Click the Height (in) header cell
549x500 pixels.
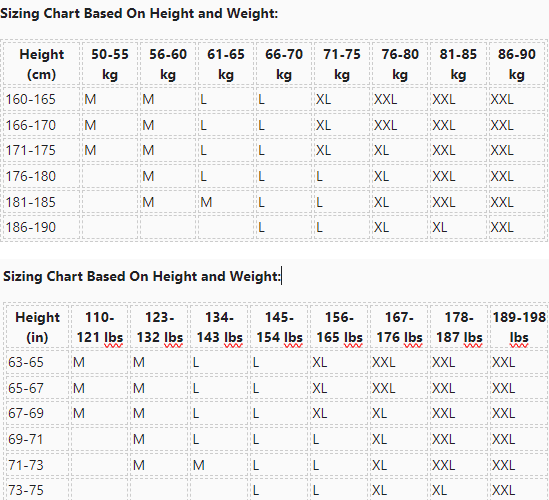(x=37, y=327)
